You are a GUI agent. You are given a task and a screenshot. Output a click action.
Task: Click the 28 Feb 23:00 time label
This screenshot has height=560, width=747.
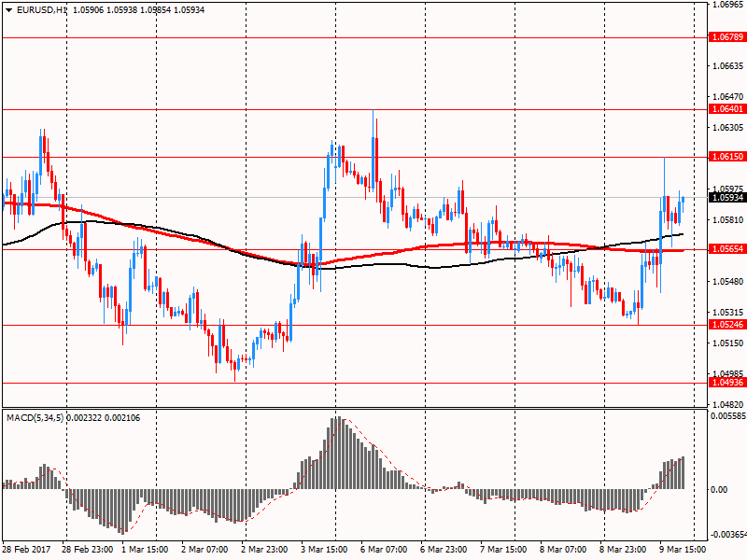87,549
